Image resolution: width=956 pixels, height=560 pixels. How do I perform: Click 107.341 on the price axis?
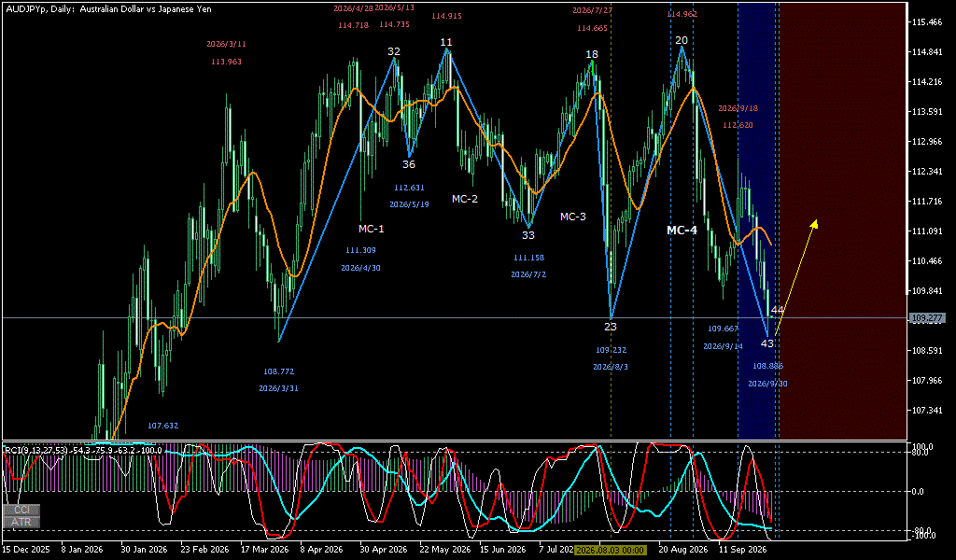[x=927, y=411]
